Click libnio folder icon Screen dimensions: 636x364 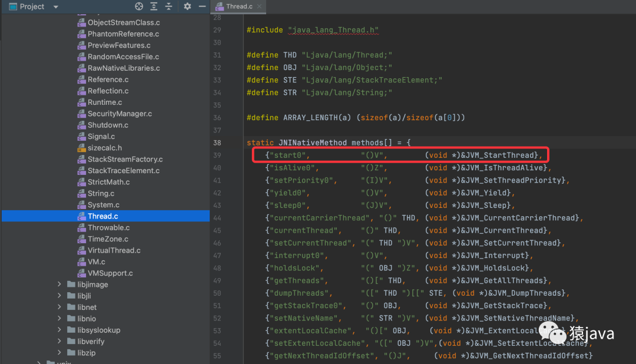[71, 318]
